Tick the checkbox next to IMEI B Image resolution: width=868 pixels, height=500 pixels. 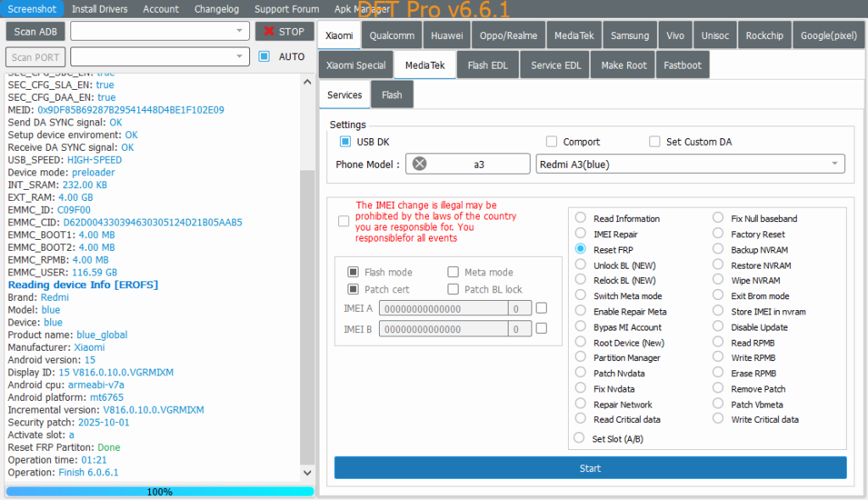(x=542, y=328)
